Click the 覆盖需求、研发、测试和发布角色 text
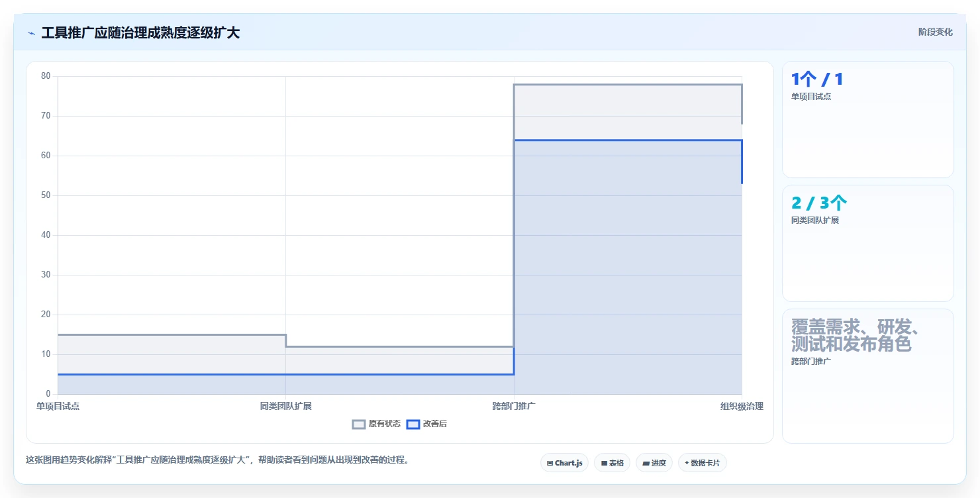The image size is (980, 498). tap(855, 336)
